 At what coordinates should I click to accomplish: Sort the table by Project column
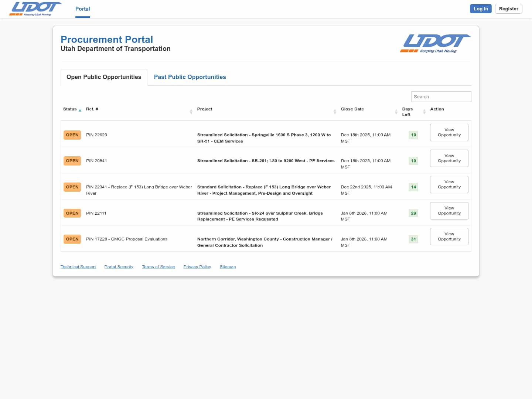point(335,112)
